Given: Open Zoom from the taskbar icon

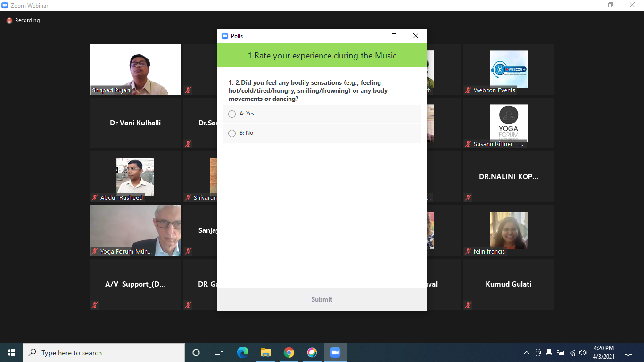Looking at the screenshot, I should [335, 353].
